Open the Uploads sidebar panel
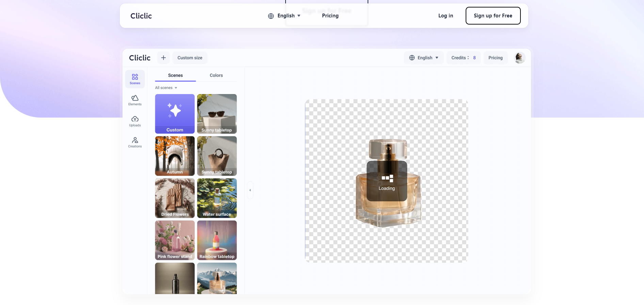Image resolution: width=644 pixels, height=305 pixels. [135, 121]
